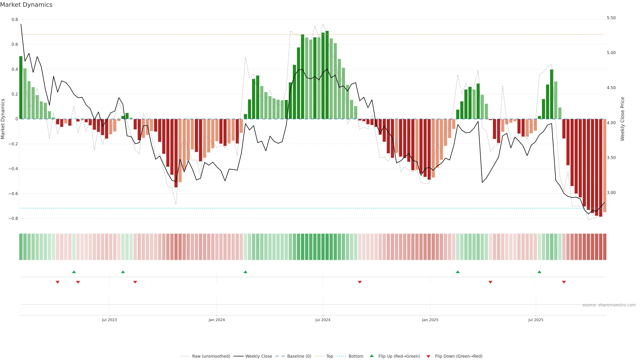
Task: Hide the Bottom threshold legend entry
Action: pos(356,356)
